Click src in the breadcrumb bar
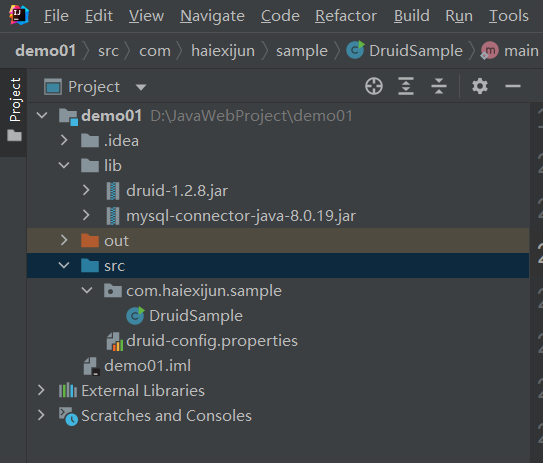The image size is (543, 463). tap(108, 52)
